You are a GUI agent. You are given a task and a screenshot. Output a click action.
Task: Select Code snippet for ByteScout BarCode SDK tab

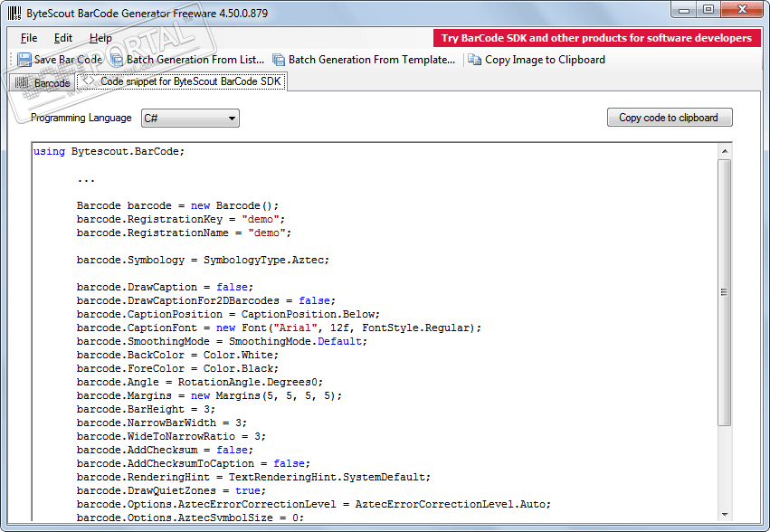182,81
